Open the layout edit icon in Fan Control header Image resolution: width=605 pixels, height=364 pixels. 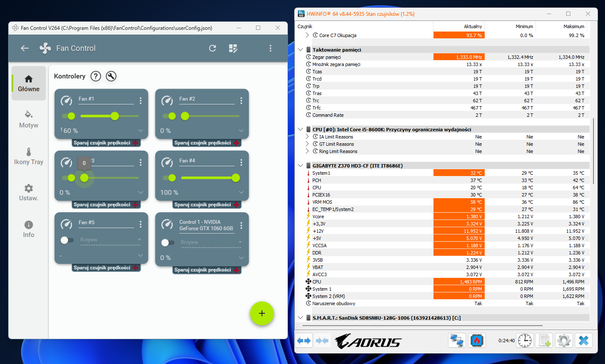click(233, 48)
